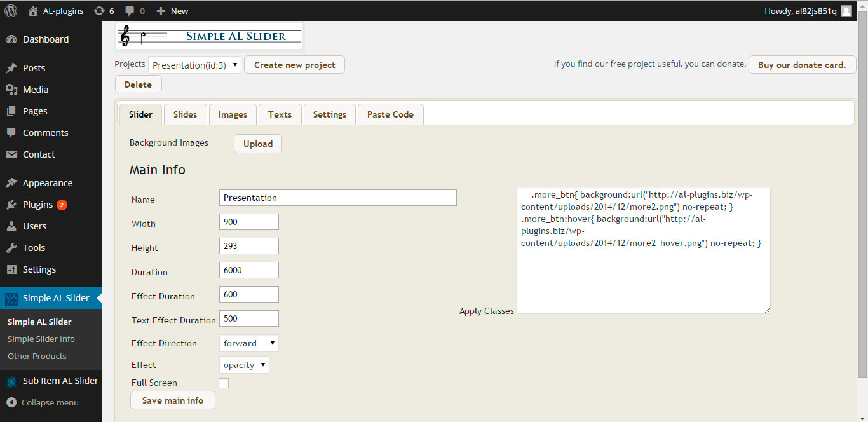The width and height of the screenshot is (868, 422).
Task: Click the Create new project button
Action: pyautogui.click(x=294, y=65)
